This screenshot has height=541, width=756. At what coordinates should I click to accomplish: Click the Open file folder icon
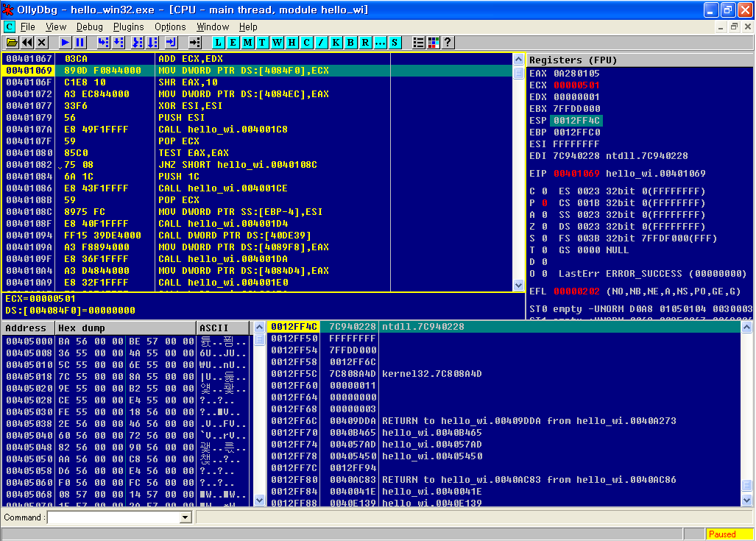(x=12, y=43)
